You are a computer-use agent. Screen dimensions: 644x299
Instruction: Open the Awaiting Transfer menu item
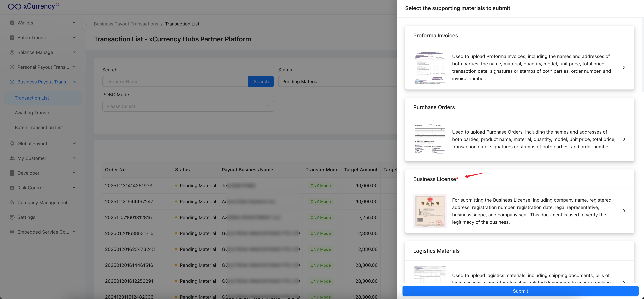(33, 113)
